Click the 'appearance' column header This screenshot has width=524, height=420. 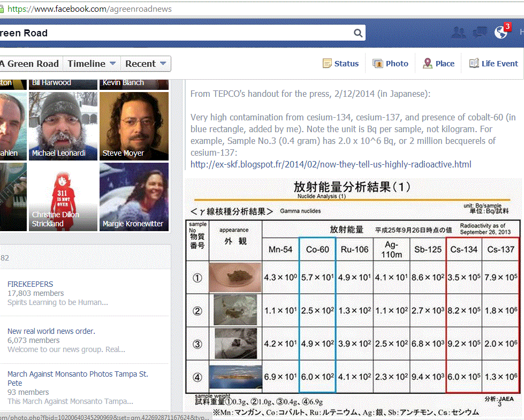pyautogui.click(x=234, y=230)
